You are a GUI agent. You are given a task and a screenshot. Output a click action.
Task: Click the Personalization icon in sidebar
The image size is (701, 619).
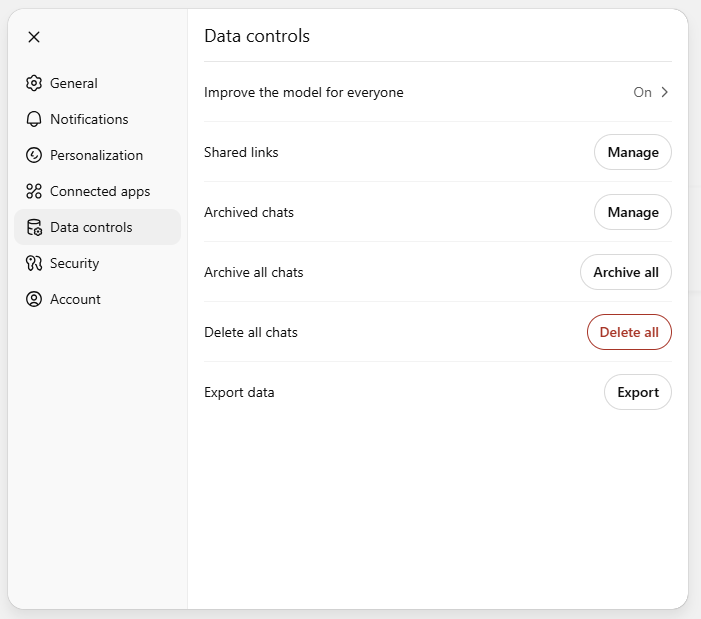[34, 155]
